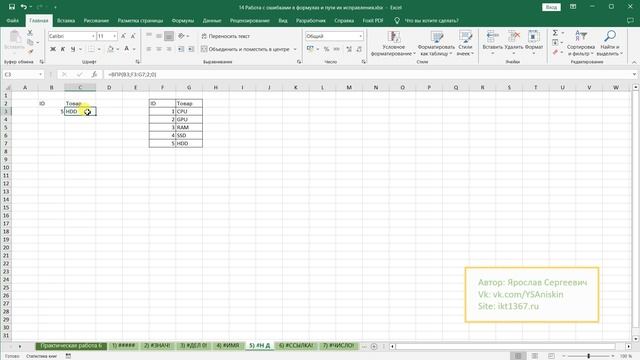
Task: Align text to middle vertically
Action: point(159,36)
